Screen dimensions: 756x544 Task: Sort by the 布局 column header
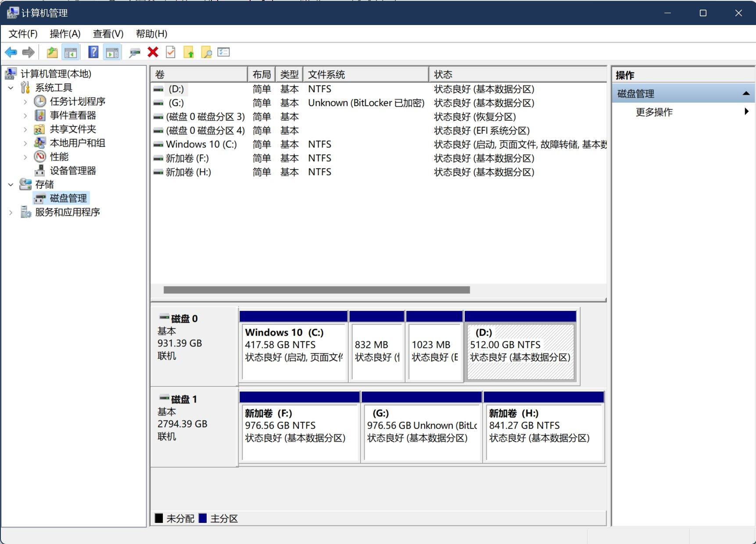[x=262, y=75]
